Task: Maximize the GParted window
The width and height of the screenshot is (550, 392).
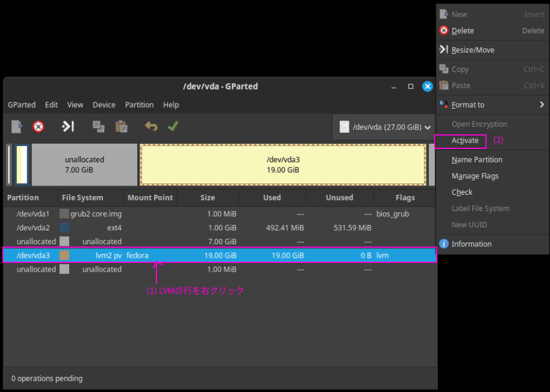Action: [410, 86]
